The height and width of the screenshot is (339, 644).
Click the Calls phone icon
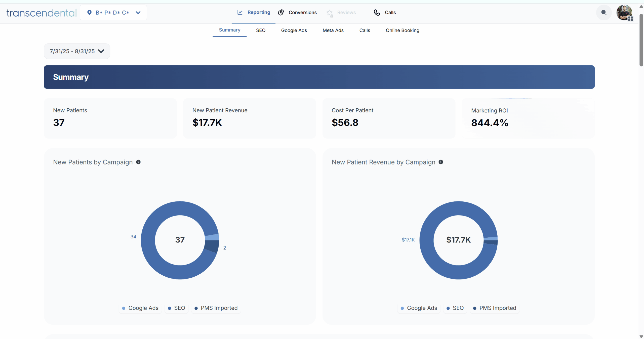[377, 12]
